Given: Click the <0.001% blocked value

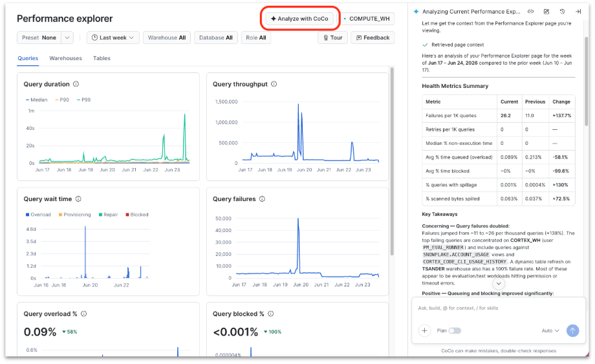Looking at the screenshot, I should 235,332.
